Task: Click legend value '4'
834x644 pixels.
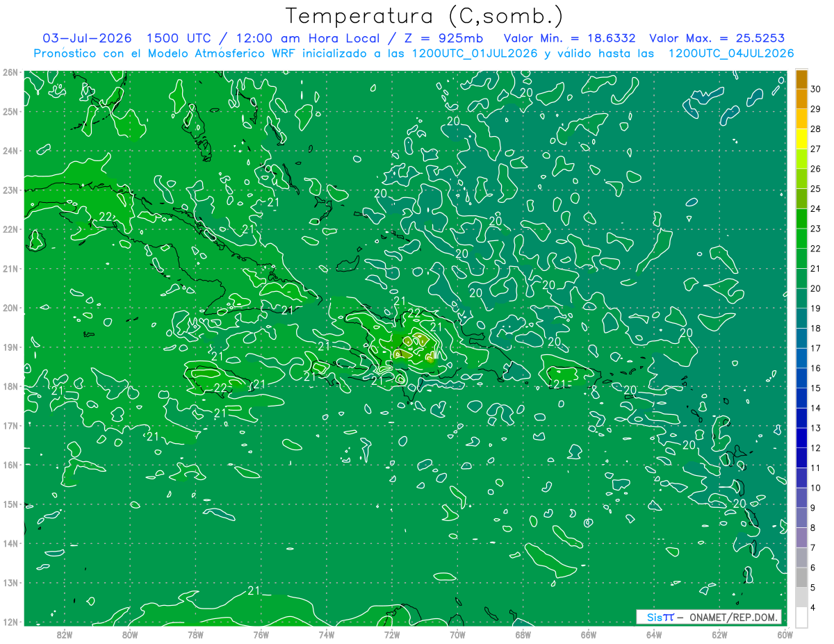Action: pos(813,608)
